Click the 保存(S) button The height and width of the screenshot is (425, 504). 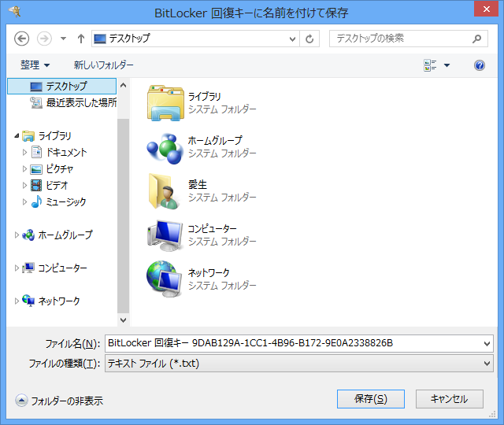click(371, 399)
